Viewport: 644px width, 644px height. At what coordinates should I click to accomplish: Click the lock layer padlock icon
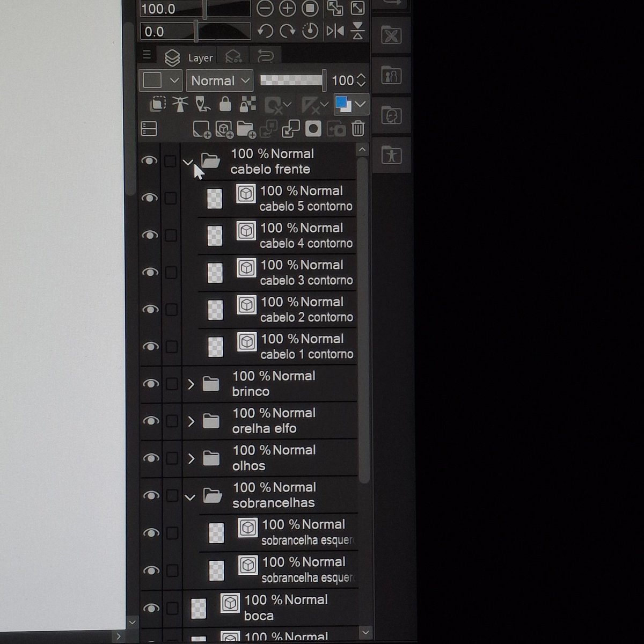(225, 104)
